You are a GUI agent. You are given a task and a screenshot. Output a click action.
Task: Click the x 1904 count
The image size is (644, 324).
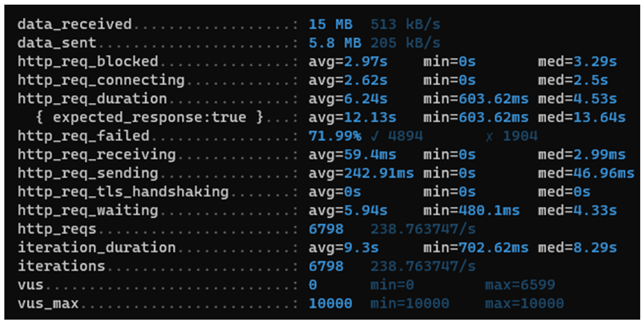pyautogui.click(x=511, y=136)
